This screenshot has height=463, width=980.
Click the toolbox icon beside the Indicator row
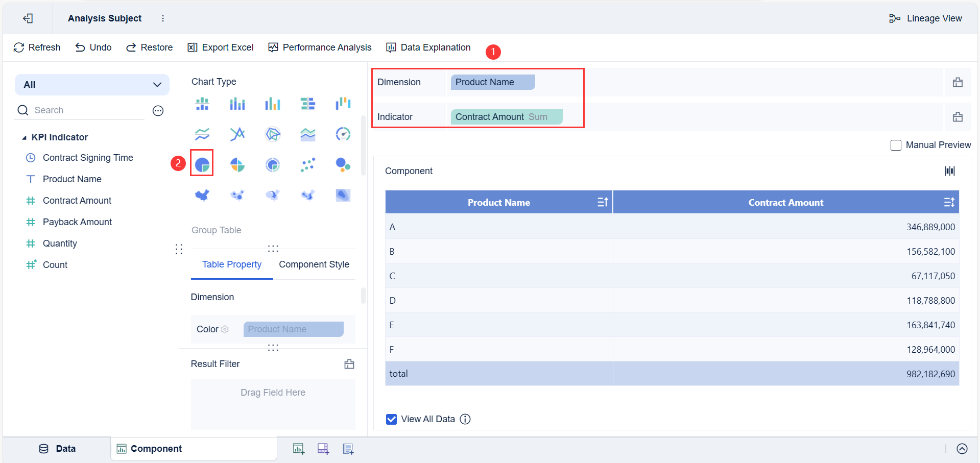(959, 117)
